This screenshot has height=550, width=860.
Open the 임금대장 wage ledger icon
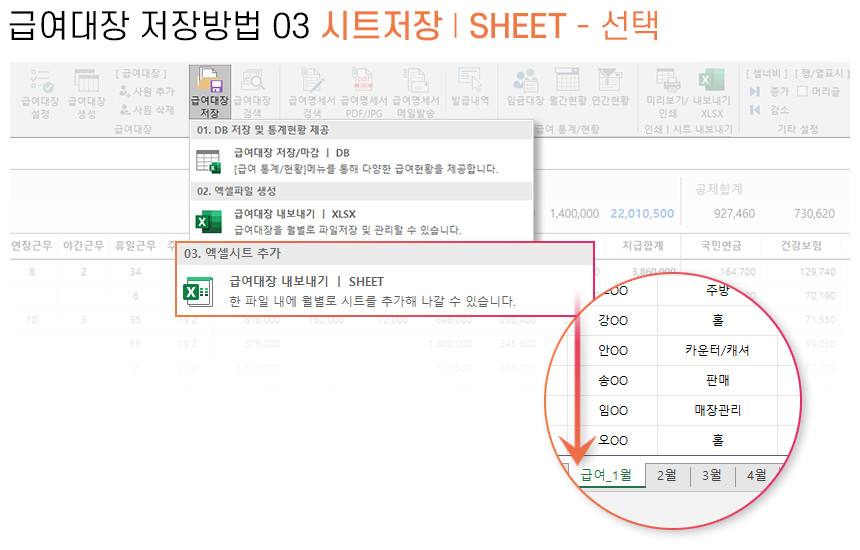[525, 90]
